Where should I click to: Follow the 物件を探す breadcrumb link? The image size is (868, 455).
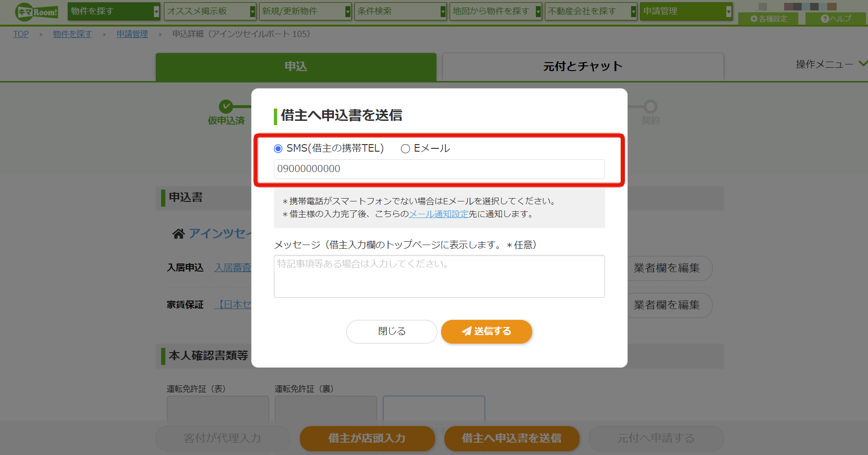(72, 34)
